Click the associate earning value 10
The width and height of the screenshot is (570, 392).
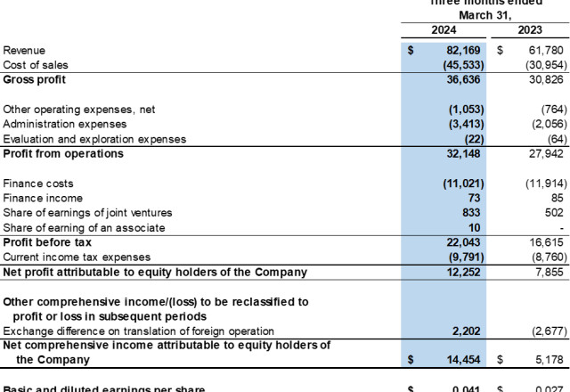tap(475, 228)
